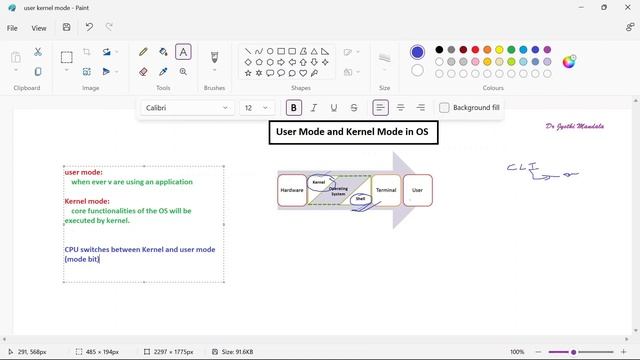Expand the Selection options arrow
The height and width of the screenshot is (360, 640).
pos(67,70)
